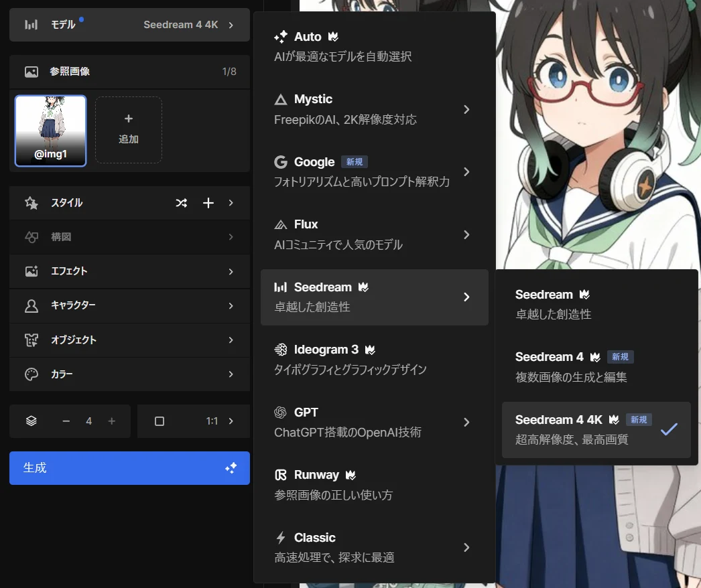Expand the Seedream submenu arrow
The width and height of the screenshot is (701, 588).
[466, 297]
